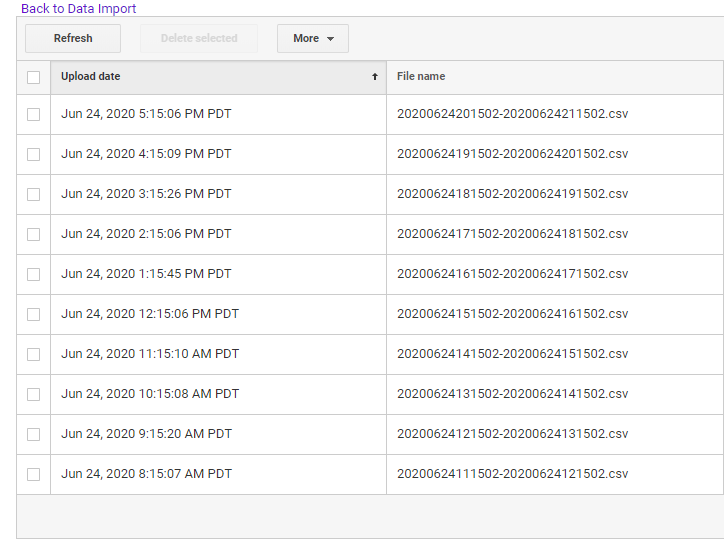Check the box for the 5:15:06 PM upload
This screenshot has width=724, height=547.
tap(34, 114)
